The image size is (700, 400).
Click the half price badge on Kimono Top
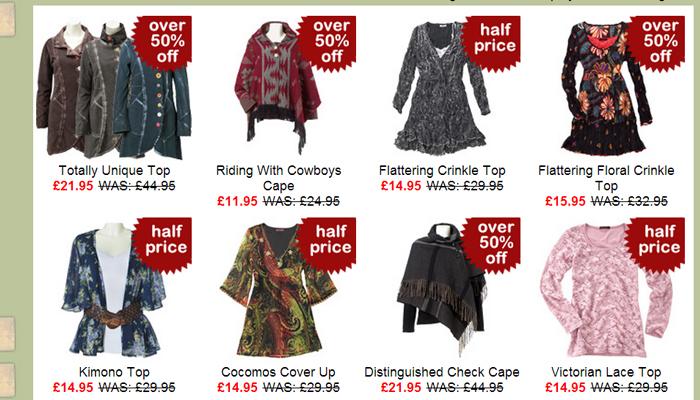164,243
